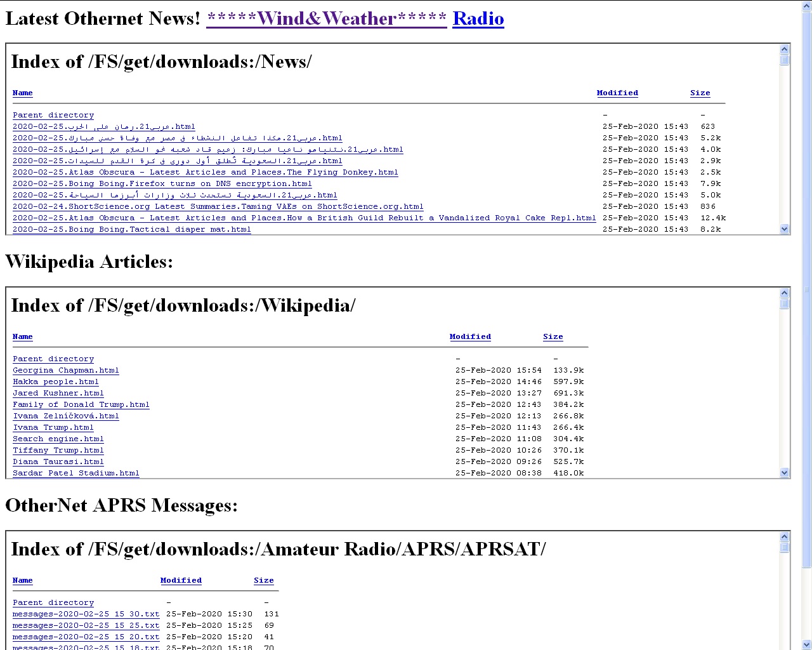Screen dimensions: 812x650
Task: Open Hakka people.html article
Action: pyautogui.click(x=56, y=381)
